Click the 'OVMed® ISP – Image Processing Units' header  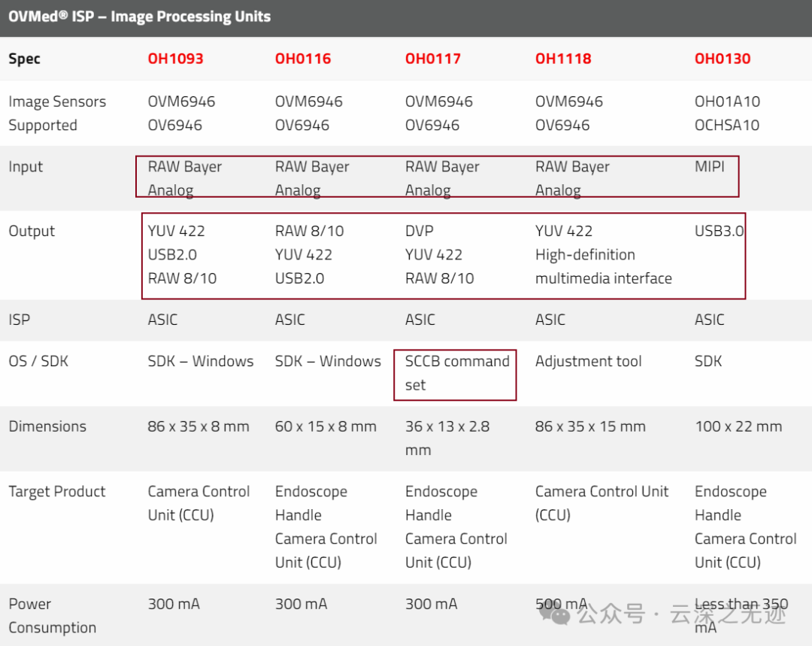(139, 17)
